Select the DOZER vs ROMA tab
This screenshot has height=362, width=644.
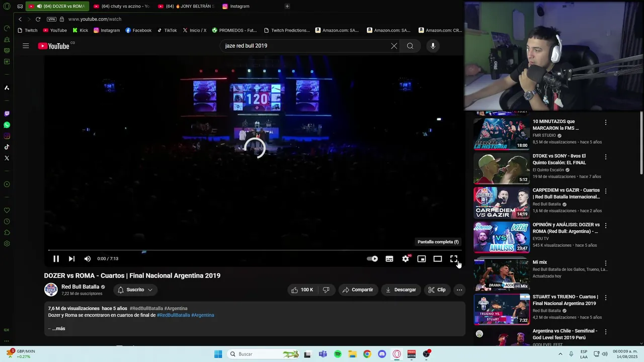click(x=57, y=6)
